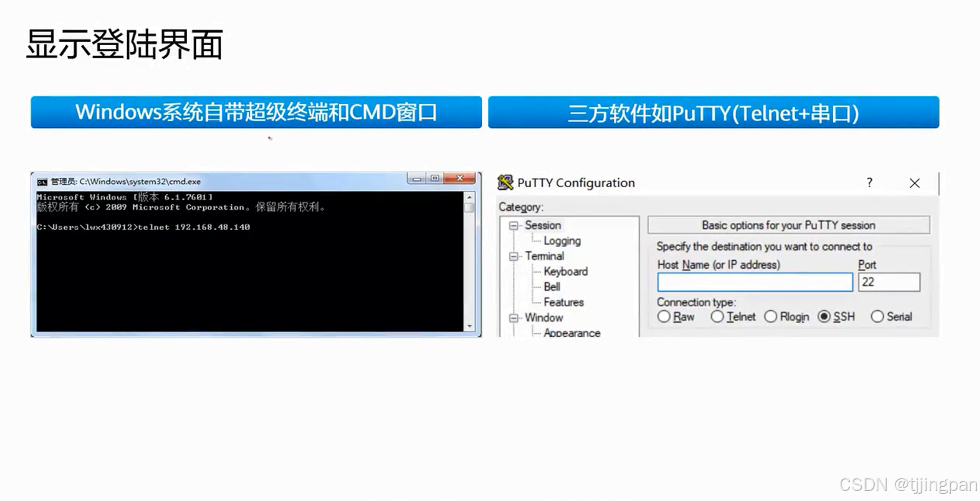Click the Host Name input field

click(755, 282)
